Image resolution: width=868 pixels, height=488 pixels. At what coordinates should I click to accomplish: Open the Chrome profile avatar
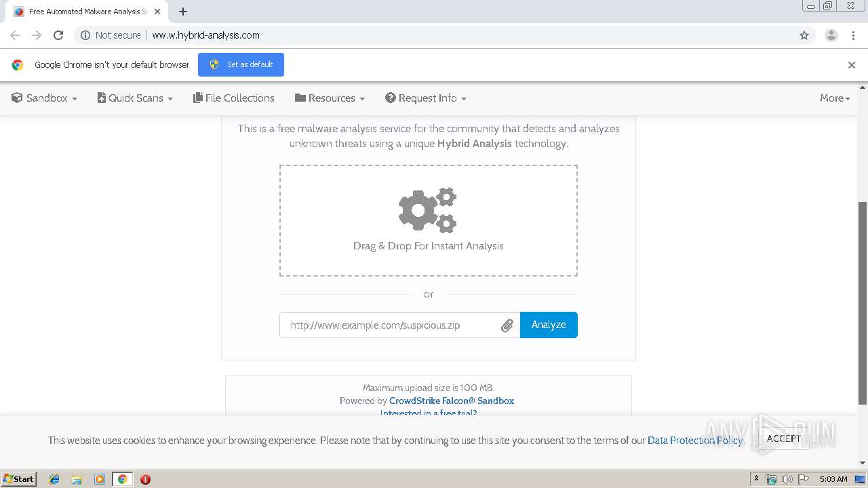(x=831, y=35)
